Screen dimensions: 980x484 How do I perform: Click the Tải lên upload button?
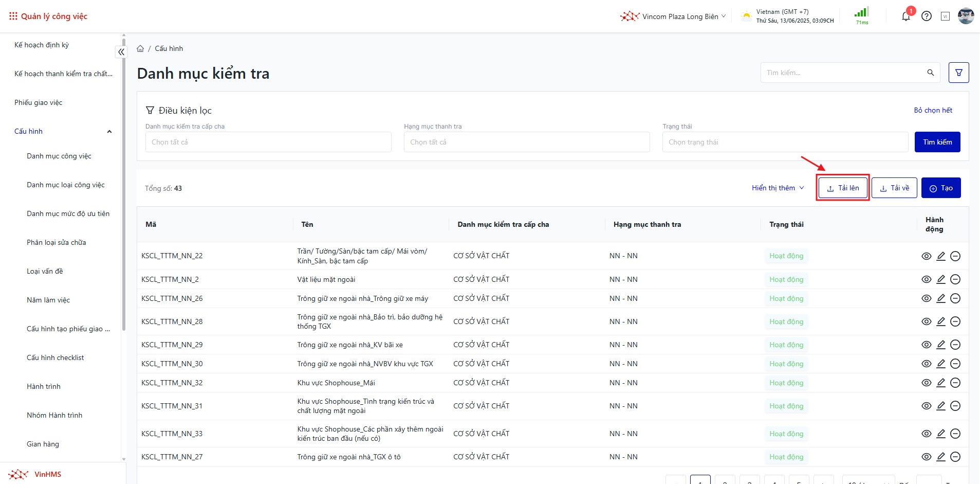pyautogui.click(x=843, y=188)
